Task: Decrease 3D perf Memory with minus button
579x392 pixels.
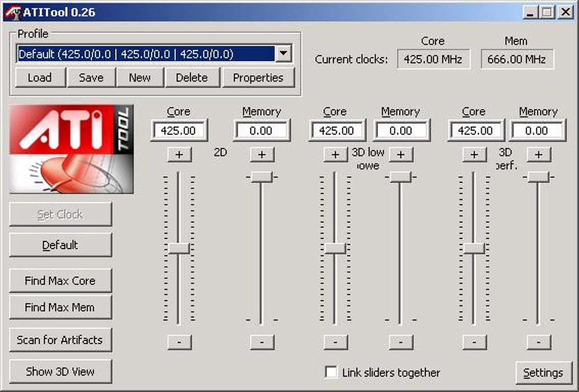Action: click(x=538, y=342)
